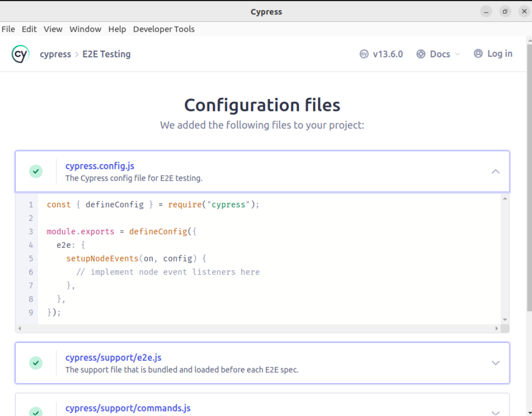Open the File menu
This screenshot has height=416, width=532.
(x=9, y=29)
